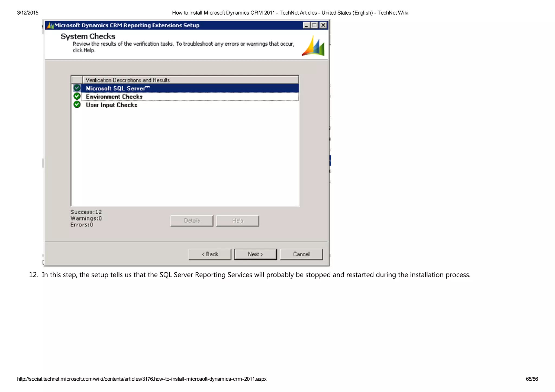The height and width of the screenshot is (392, 555).
Task: Click the Dynamics logo in header
Action: click(313, 45)
